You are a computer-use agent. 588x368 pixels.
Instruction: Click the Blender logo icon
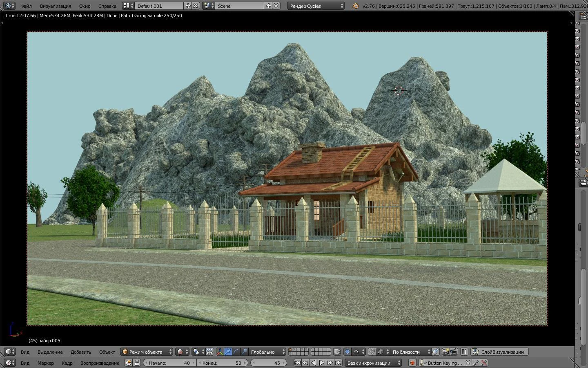coord(355,6)
